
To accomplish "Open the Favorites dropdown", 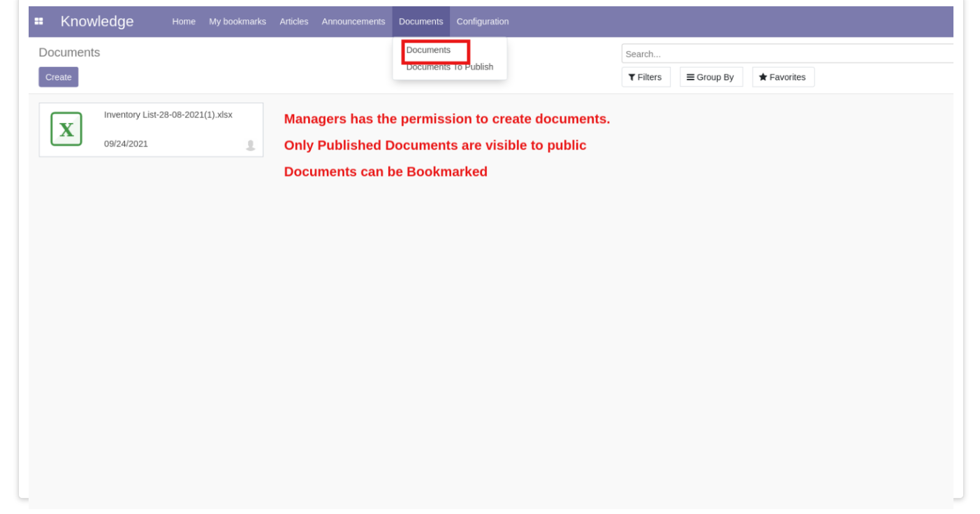I will click(783, 77).
